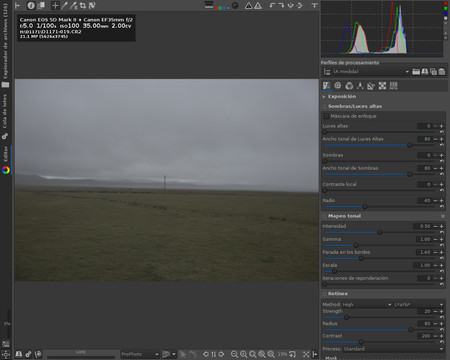
Task: Toggle the clipped shadow indication triangle
Action: [x=248, y=5]
